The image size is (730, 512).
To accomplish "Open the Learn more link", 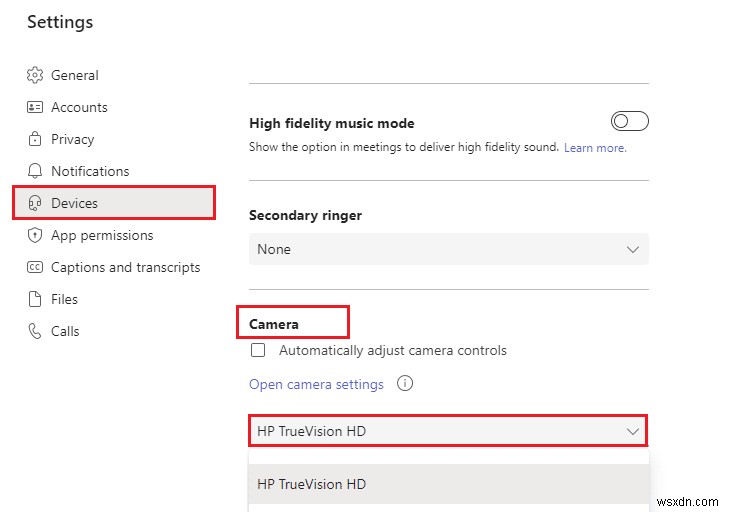I will click(595, 148).
